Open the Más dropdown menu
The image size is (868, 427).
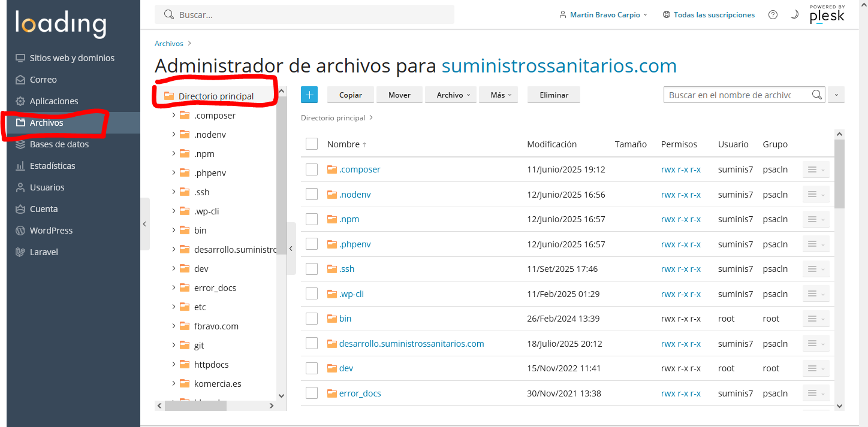click(x=498, y=95)
